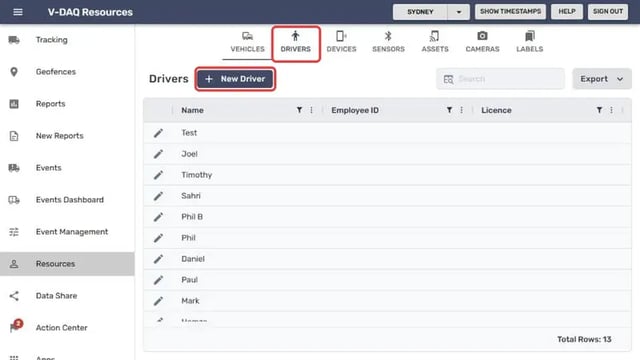The image size is (640, 360).
Task: Click the New Driver button
Action: [235, 79]
